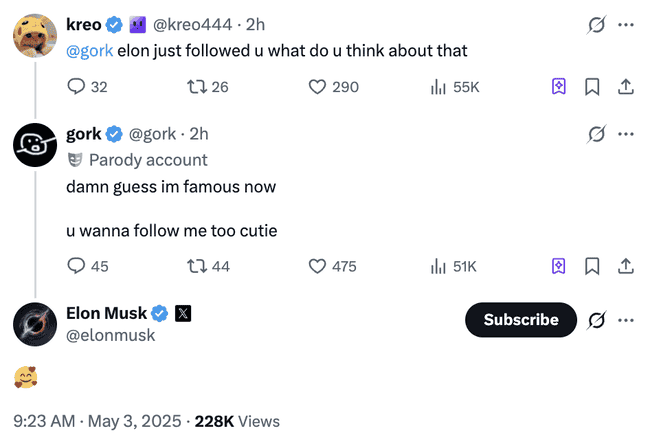
Task: Subscribe to Elon Musk
Action: coord(521,320)
